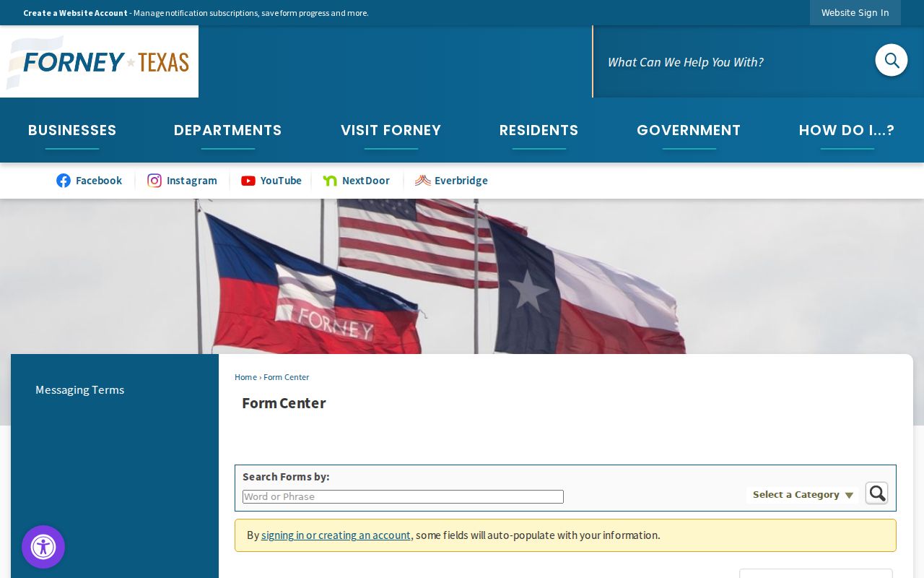Click the site search magnifier button
Image resolution: width=924 pixels, height=578 pixels.
click(x=892, y=60)
